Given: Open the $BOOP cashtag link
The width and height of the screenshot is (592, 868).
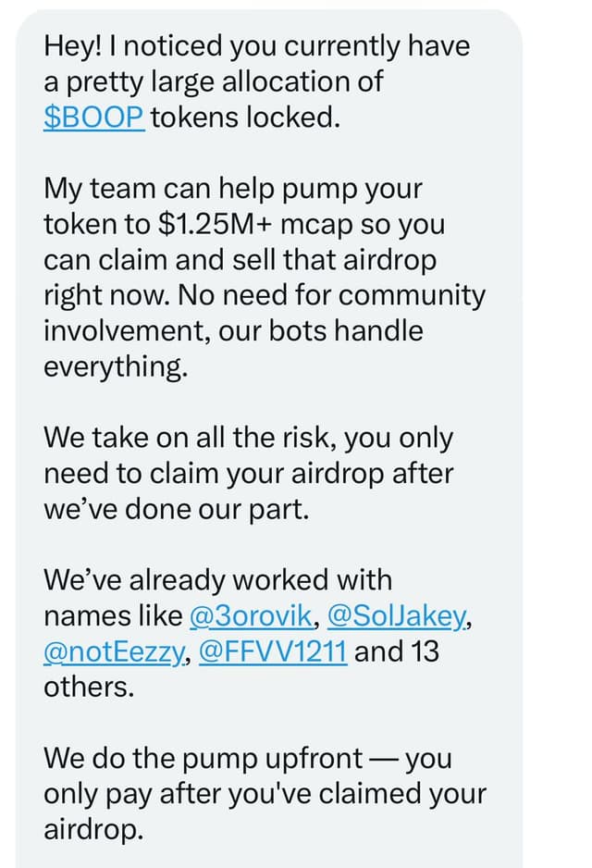Looking at the screenshot, I should pyautogui.click(x=94, y=118).
